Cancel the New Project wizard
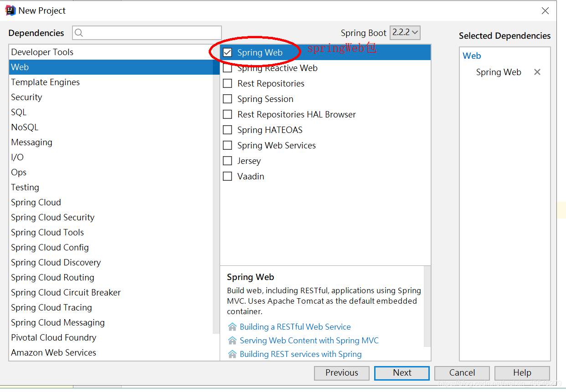This screenshot has height=392, width=566. [462, 373]
